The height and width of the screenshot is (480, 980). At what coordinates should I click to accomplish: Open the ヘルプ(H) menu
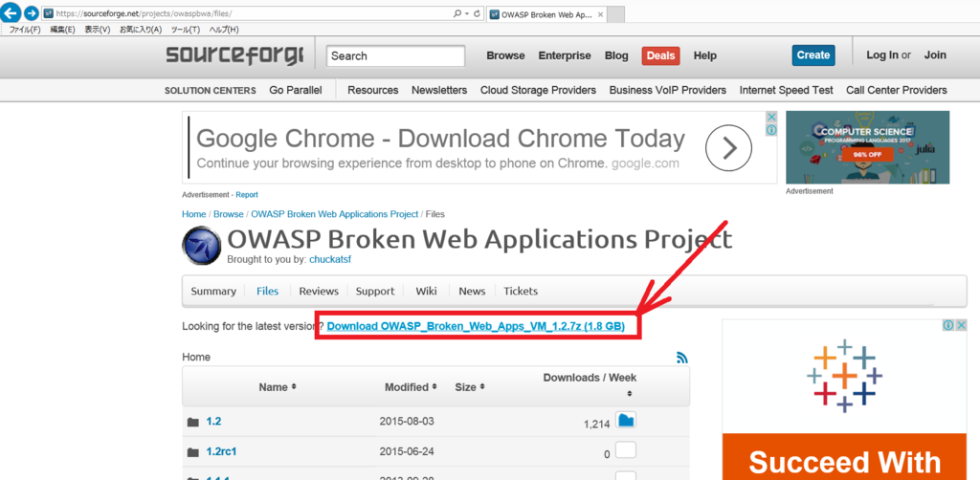224,30
